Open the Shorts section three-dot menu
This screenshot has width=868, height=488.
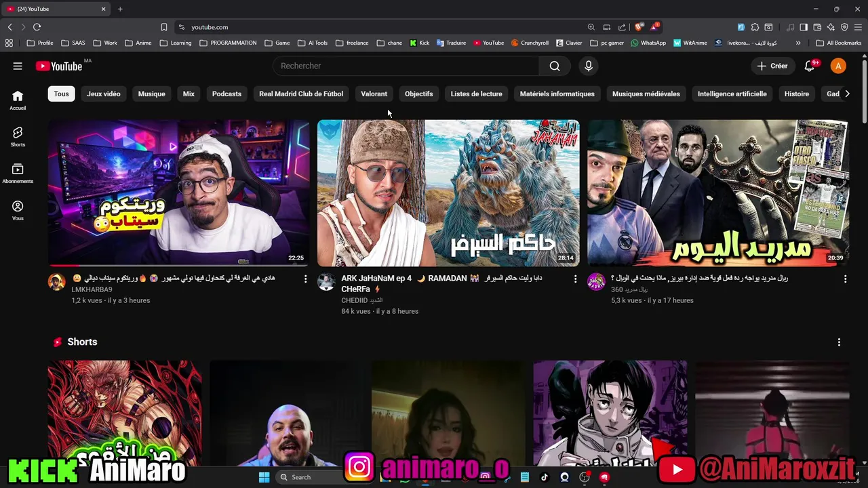point(839,342)
